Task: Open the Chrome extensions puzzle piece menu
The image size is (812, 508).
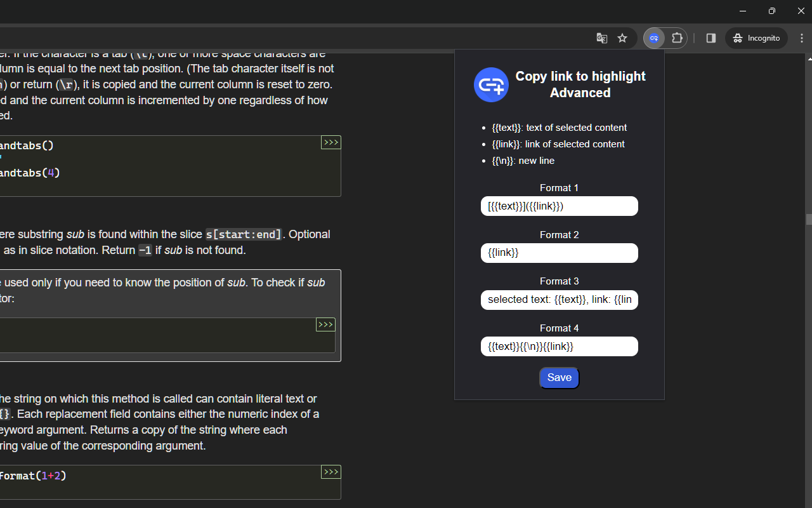Action: click(x=677, y=38)
